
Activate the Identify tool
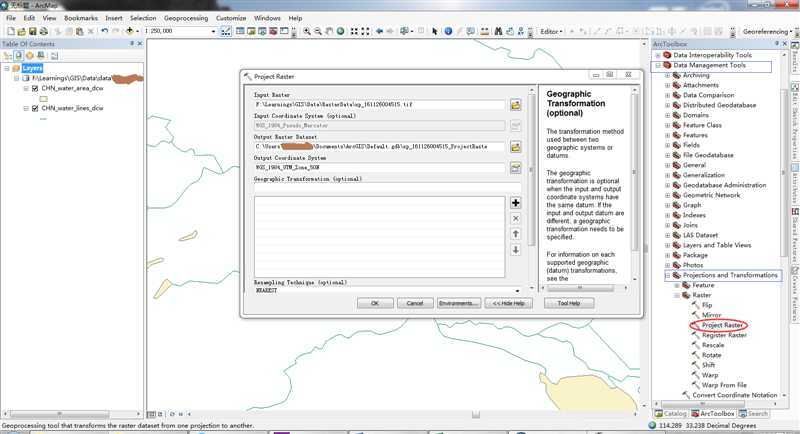tap(448, 31)
